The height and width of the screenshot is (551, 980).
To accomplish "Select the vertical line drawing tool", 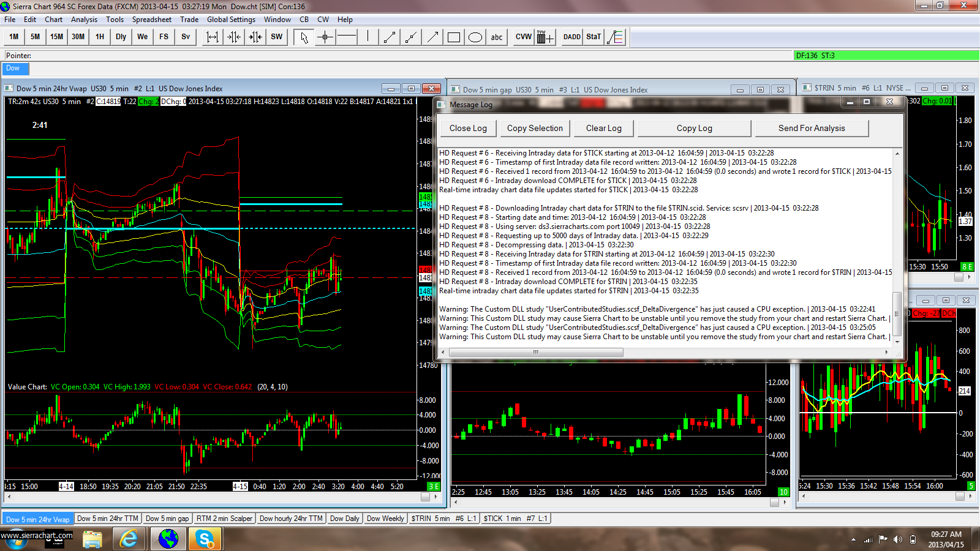I will tap(368, 37).
